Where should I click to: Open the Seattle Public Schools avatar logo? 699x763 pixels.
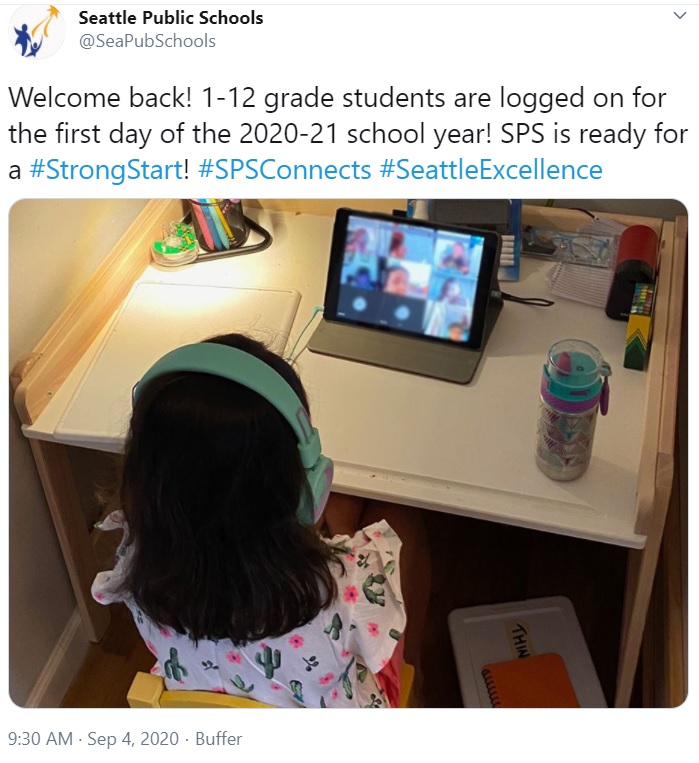(x=37, y=32)
